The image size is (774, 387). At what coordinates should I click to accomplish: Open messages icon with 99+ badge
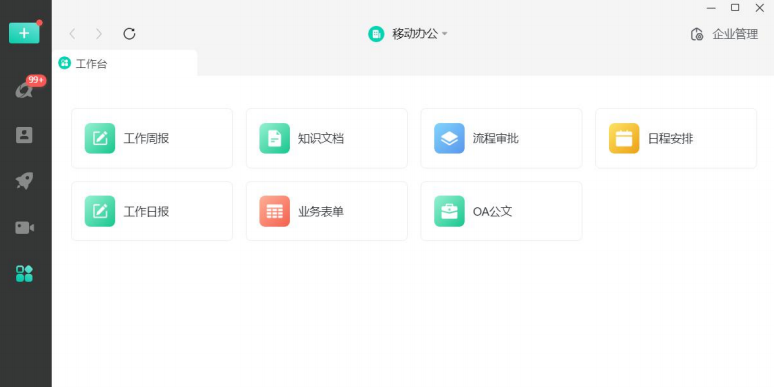coord(24,89)
